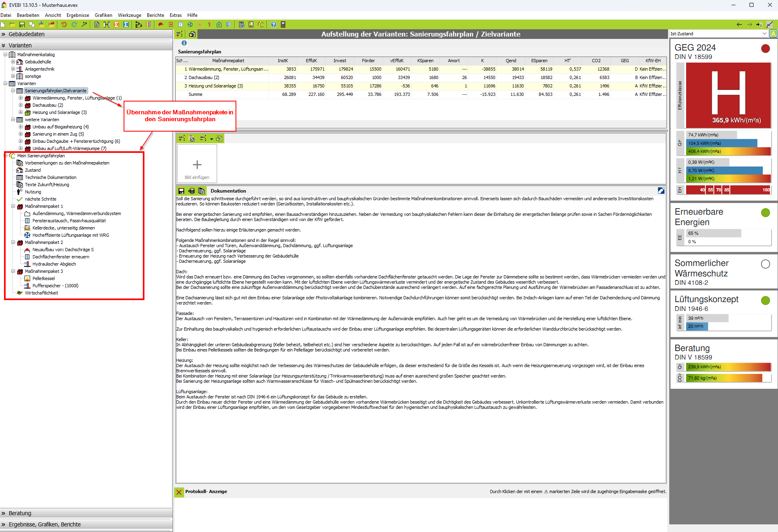Expand the Gebäudehülle tree node

(x=13, y=62)
